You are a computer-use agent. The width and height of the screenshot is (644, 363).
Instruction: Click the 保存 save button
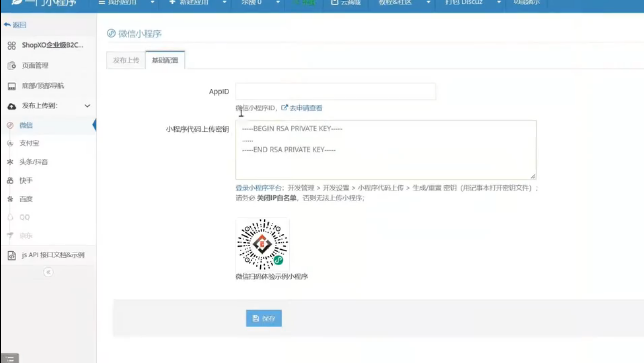264,318
